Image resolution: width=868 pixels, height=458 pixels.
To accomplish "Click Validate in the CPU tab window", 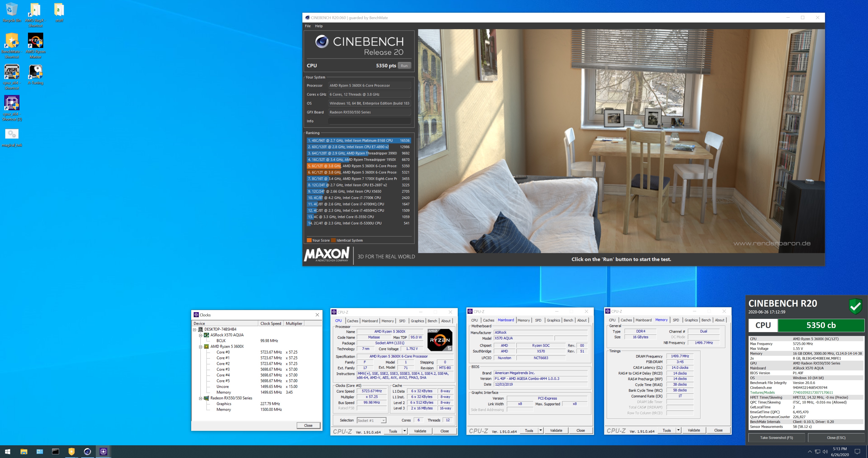I will [x=420, y=431].
